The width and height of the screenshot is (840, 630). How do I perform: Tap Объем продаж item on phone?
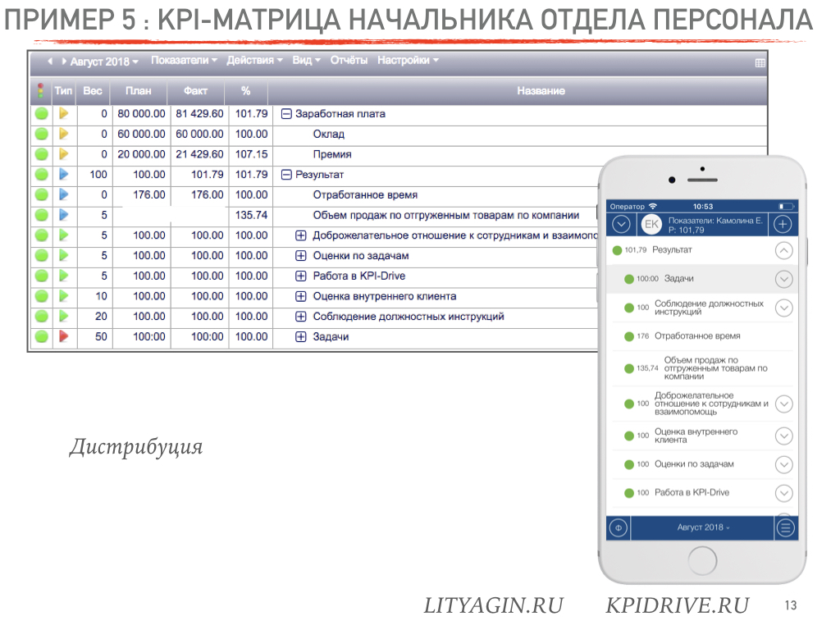[702, 368]
